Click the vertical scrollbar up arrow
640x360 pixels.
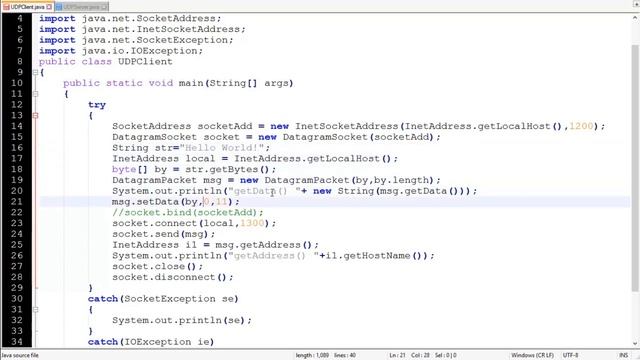(x=635, y=18)
